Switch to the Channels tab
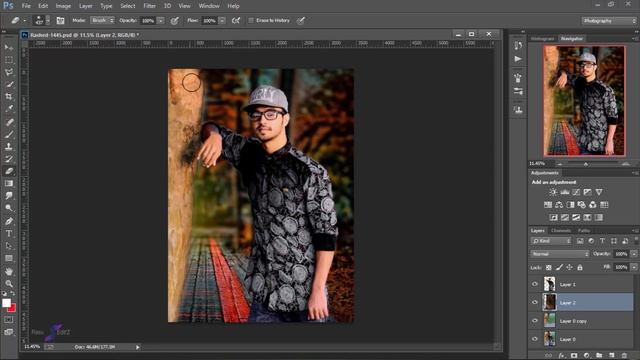Viewport: 640px width, 360px height. (561, 231)
